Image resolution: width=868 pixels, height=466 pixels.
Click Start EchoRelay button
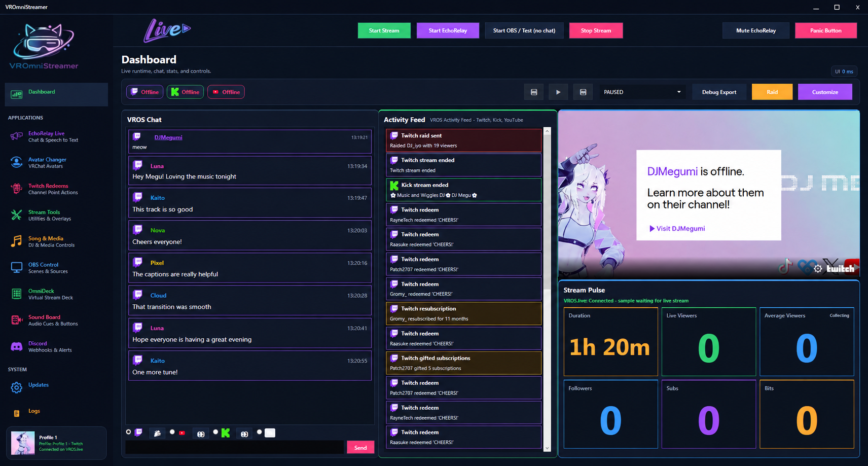(448, 30)
